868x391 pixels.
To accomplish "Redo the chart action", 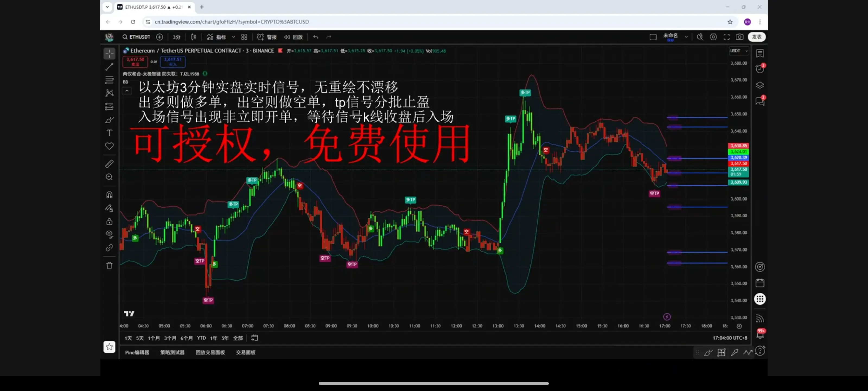I will [x=329, y=37].
